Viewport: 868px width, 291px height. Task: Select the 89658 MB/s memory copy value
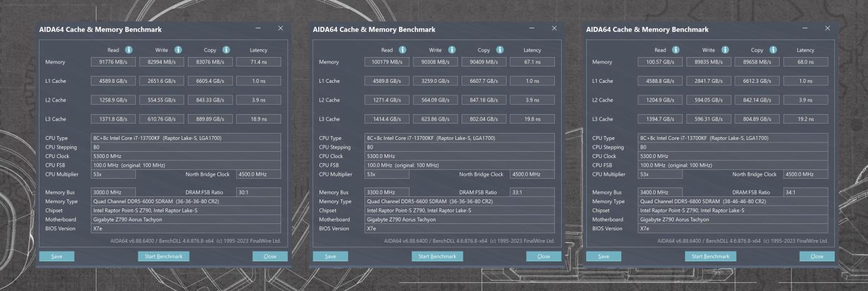click(757, 62)
